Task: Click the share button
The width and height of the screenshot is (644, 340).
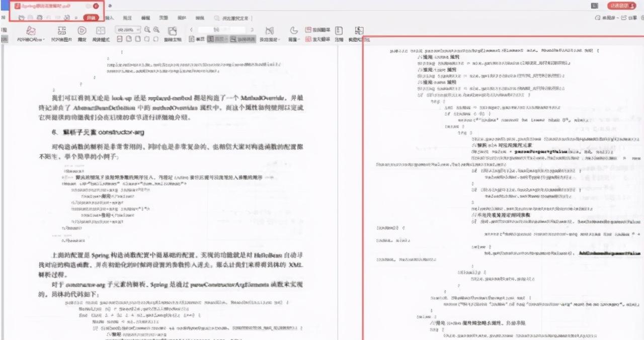Action: coord(629,18)
